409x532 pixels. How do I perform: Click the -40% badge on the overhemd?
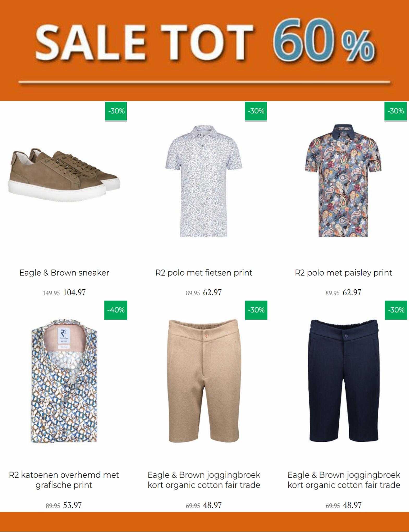coord(116,310)
